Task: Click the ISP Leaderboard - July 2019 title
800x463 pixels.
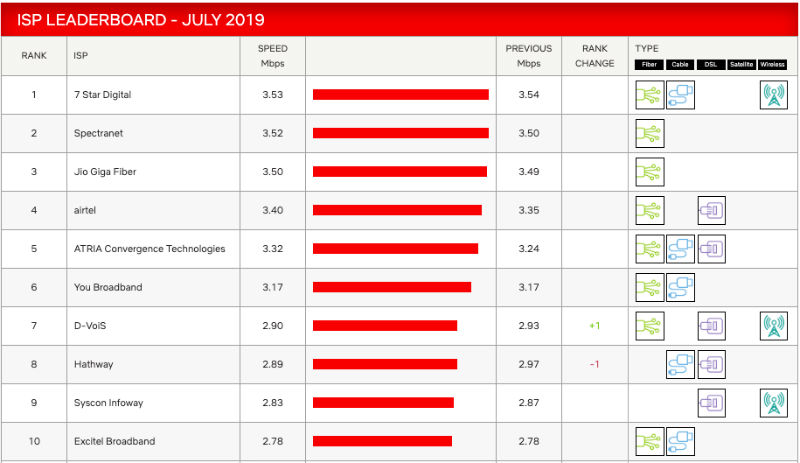Action: [x=141, y=20]
